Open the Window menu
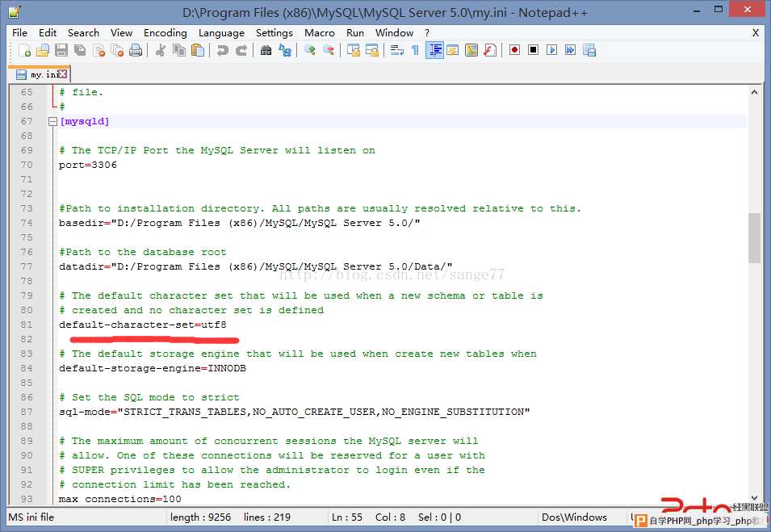Image resolution: width=771 pixels, height=532 pixels. point(394,33)
